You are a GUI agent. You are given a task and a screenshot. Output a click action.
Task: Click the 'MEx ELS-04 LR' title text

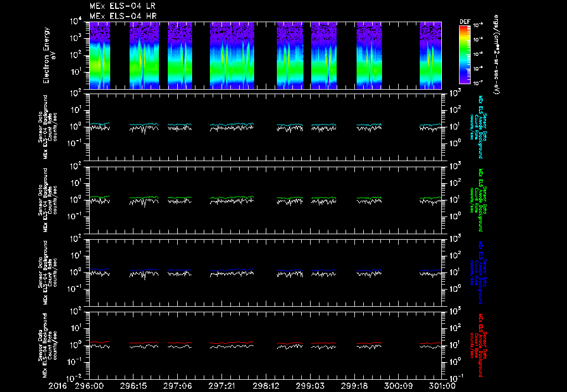(x=122, y=6)
